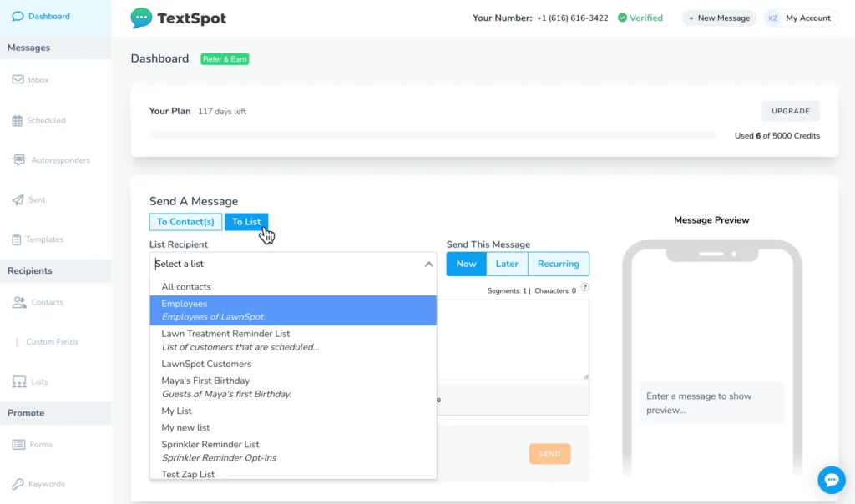
Task: Set send time to Later
Action: [x=507, y=264]
